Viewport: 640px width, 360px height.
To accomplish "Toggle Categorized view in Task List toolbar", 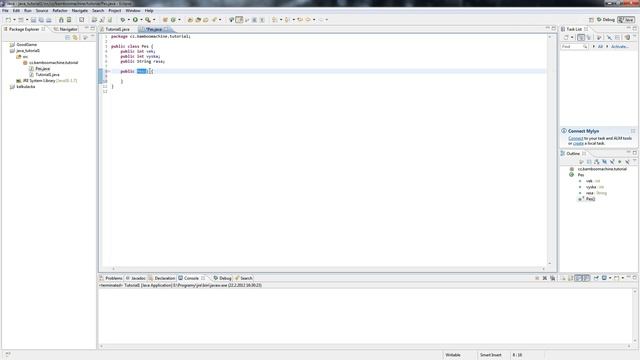I will [581, 37].
